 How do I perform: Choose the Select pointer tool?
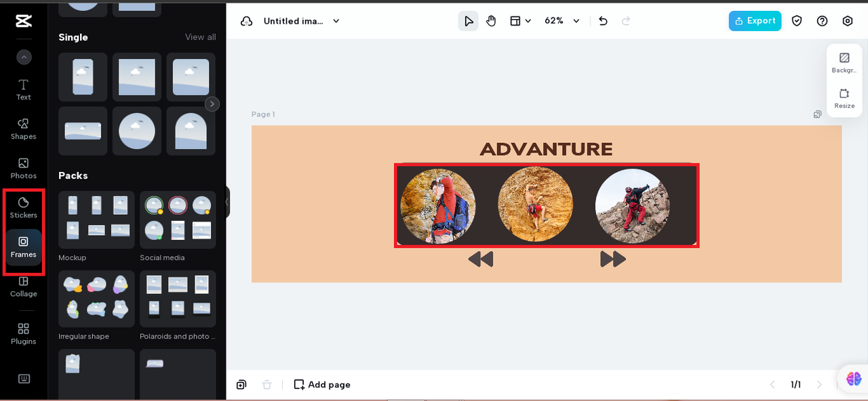[469, 21]
